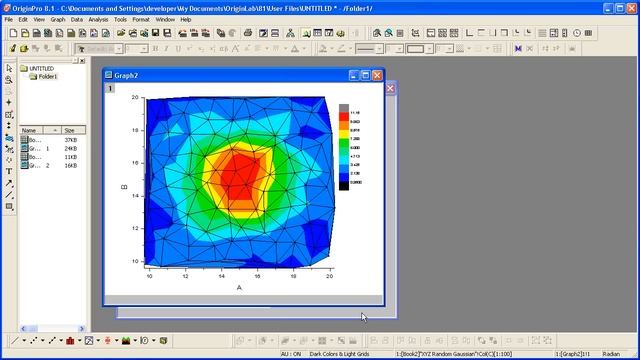Expand the column chart type arrow
Image resolution: width=640 pixels, height=360 pixels.
click(79, 340)
